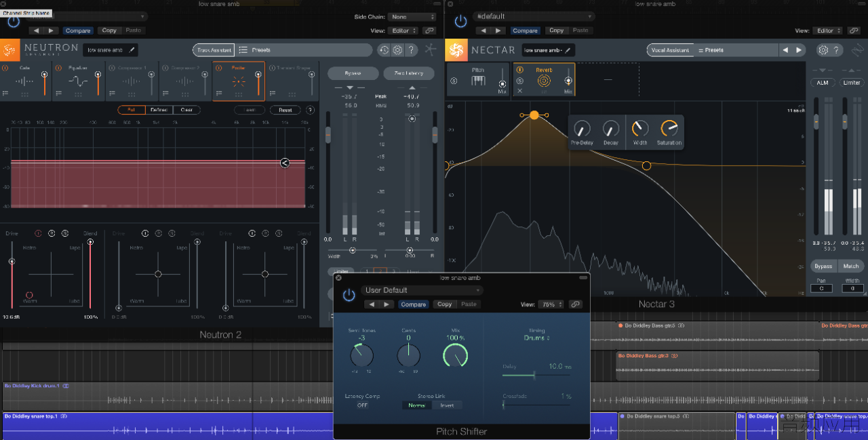Toggle Neutron Exciter module power
Screen dimensions: 868x440
219,68
